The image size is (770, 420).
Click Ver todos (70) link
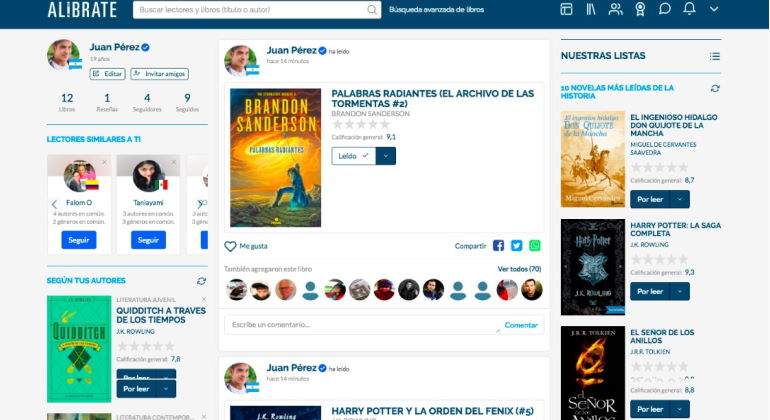[519, 269]
